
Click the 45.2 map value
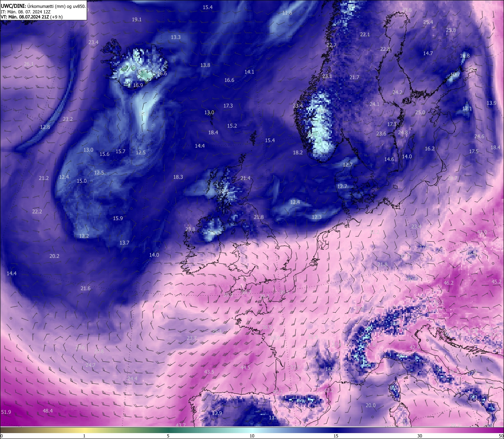[497, 282]
